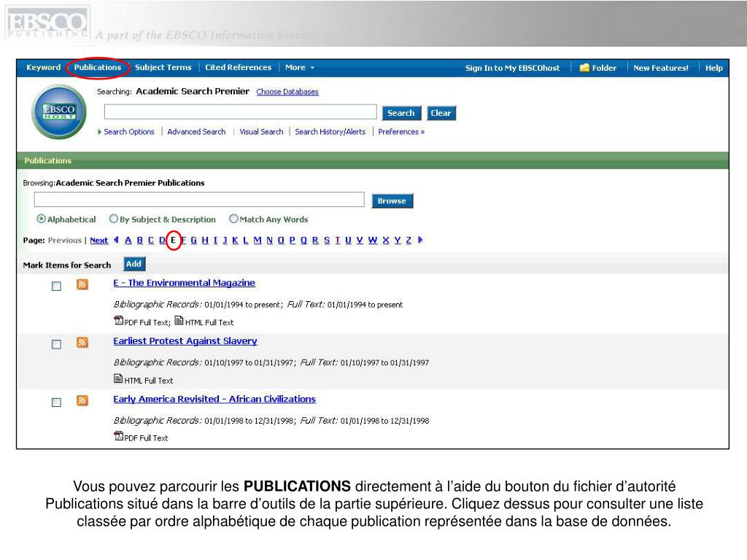747x560 pixels.
Task: Open HTML Full Text icon for Environmental Magazine
Action: point(179,321)
